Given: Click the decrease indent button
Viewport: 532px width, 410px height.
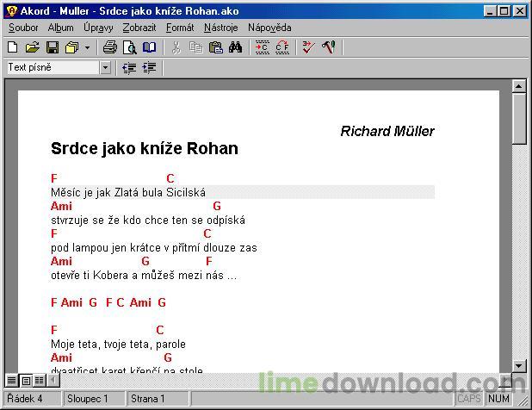Looking at the screenshot, I should tap(129, 68).
